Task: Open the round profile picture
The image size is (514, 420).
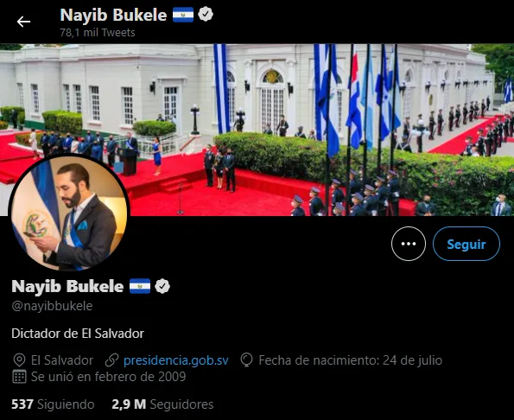Action: pos(69,213)
